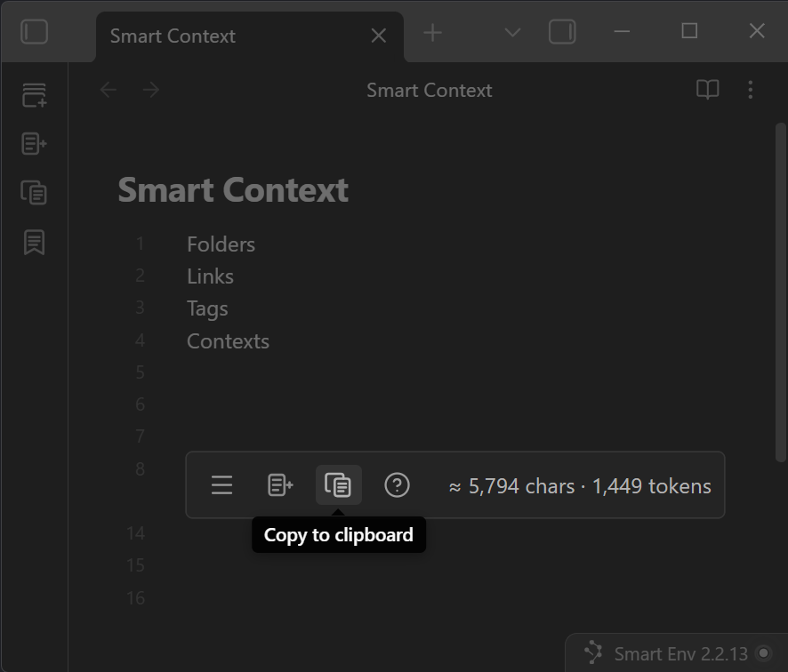This screenshot has width=788, height=672.
Task: Click the add-document icon in context toolbar
Action: (280, 485)
